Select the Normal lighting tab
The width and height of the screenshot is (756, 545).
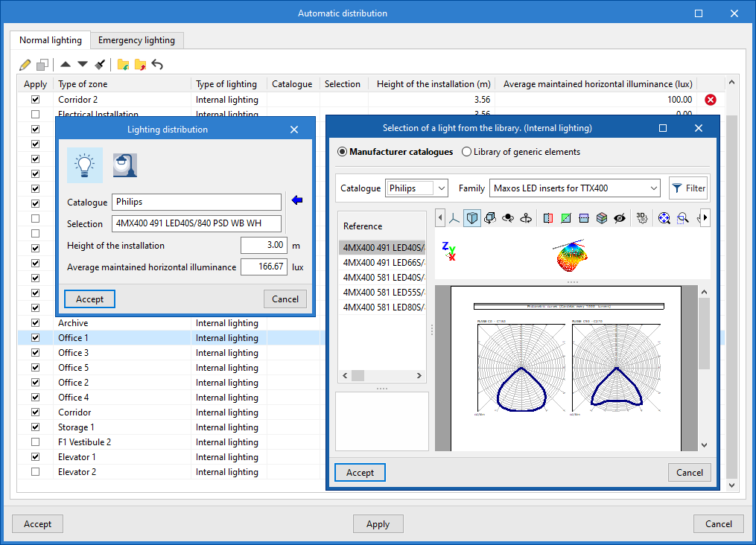pos(51,40)
